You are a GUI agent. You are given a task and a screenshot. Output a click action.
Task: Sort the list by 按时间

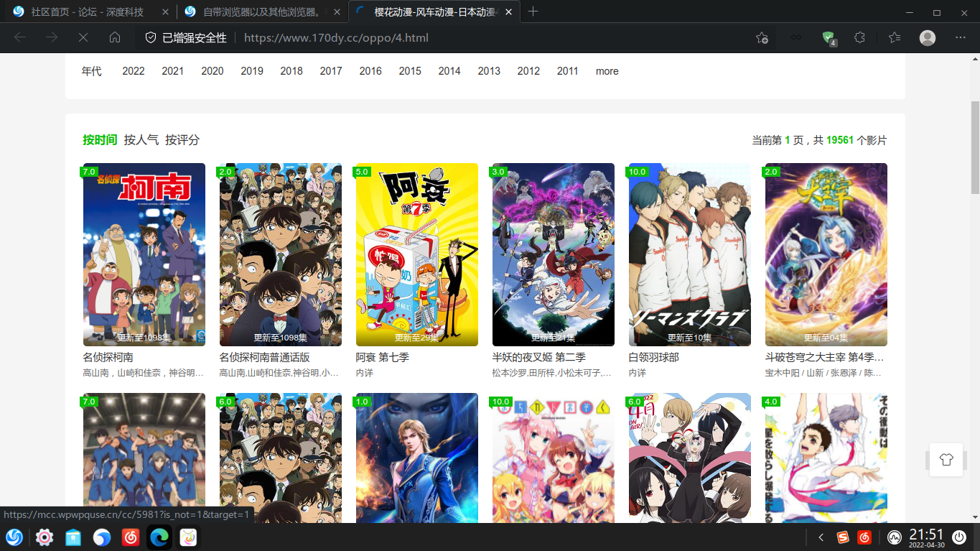(x=100, y=140)
